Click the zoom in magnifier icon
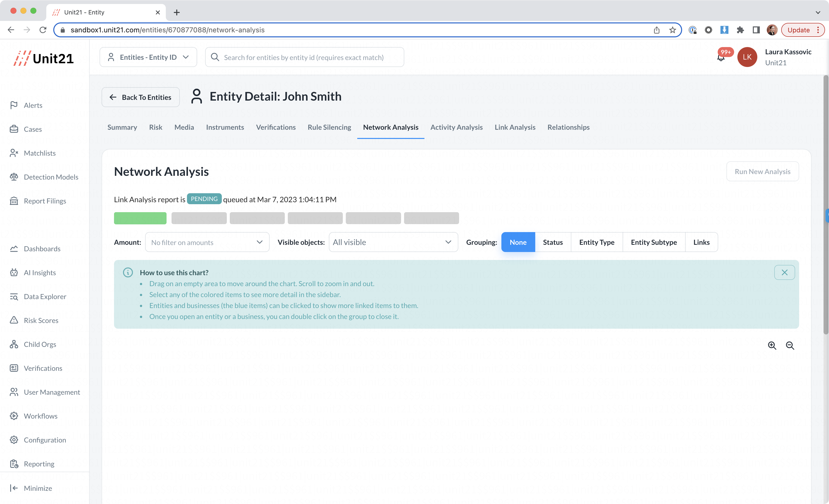Viewport: 829px width, 504px height. [x=772, y=346]
